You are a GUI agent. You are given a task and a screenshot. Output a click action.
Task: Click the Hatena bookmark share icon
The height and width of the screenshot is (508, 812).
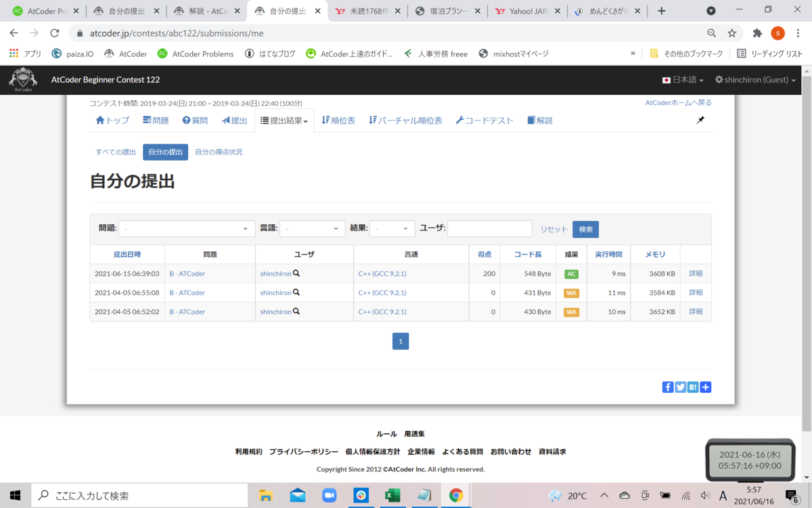(692, 387)
